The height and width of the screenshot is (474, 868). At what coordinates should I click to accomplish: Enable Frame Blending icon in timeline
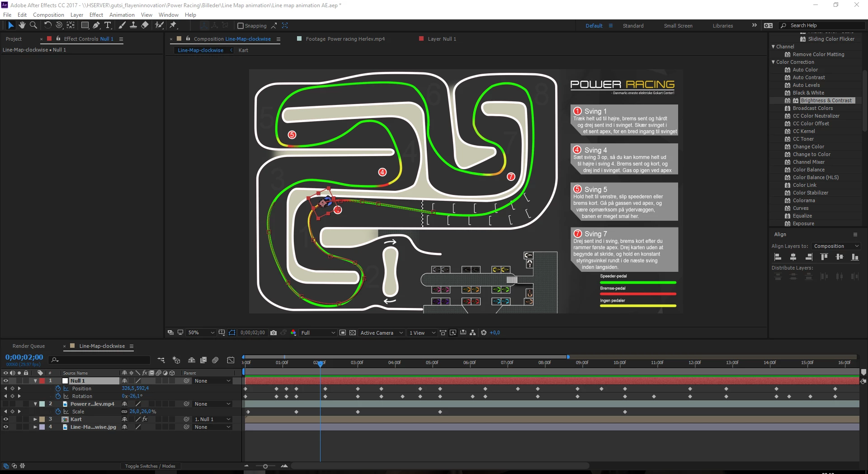[203, 360]
